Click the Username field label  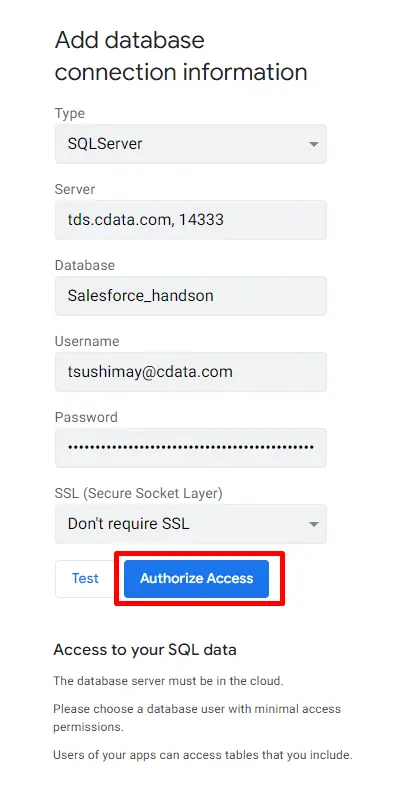87,341
